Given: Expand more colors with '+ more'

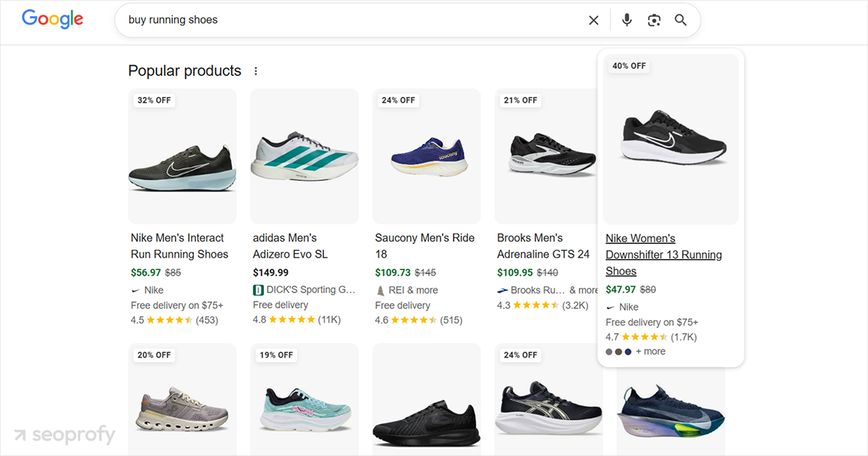Looking at the screenshot, I should tap(650, 352).
